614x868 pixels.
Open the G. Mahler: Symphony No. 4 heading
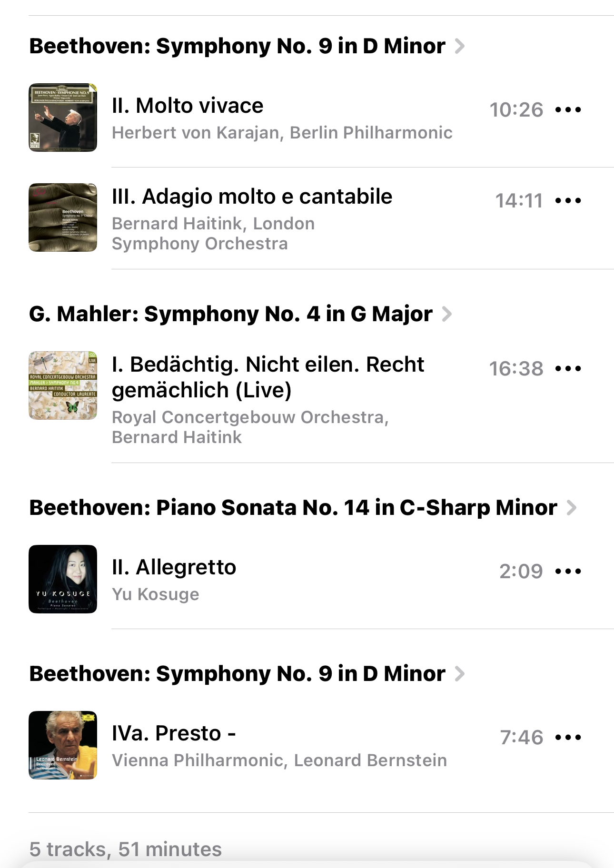point(231,314)
